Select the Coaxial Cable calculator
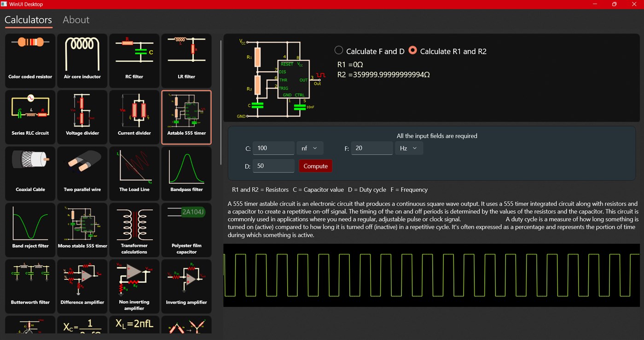Screen dimensions: 644x340 pos(29,173)
